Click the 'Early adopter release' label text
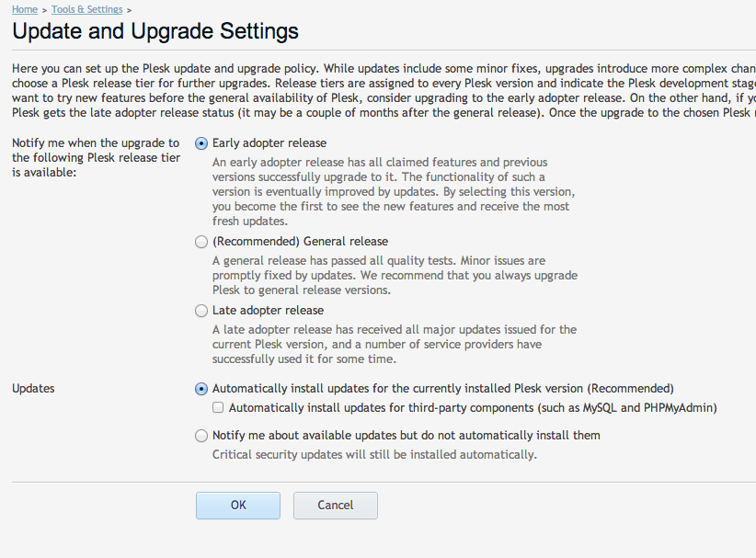This screenshot has height=558, width=756. (x=269, y=143)
